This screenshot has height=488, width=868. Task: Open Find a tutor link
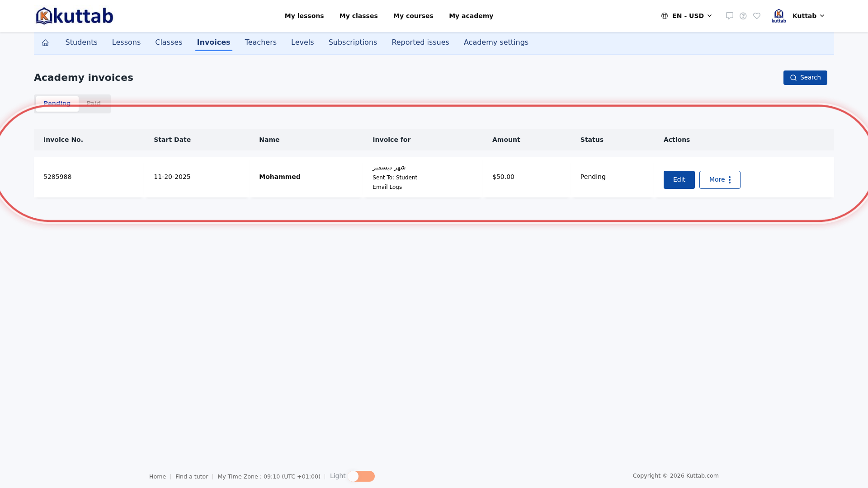(x=192, y=477)
